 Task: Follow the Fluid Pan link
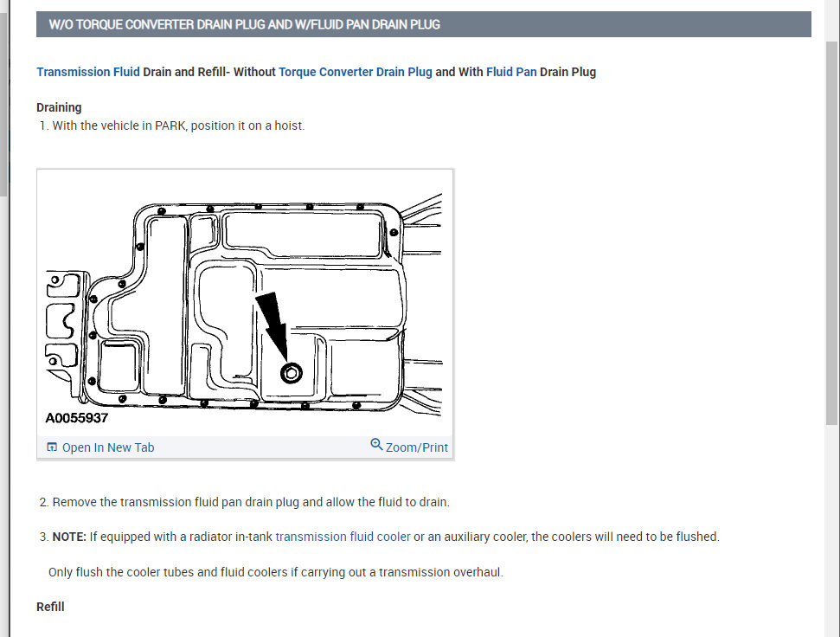511,72
